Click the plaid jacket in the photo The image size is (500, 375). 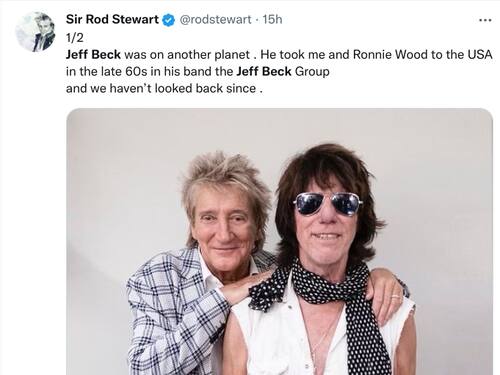coord(173,313)
